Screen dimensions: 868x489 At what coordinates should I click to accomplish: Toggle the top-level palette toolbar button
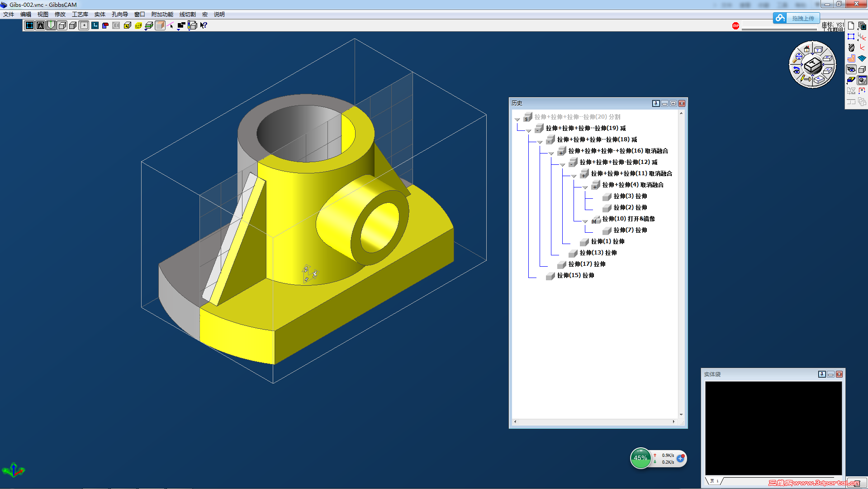click(x=29, y=25)
